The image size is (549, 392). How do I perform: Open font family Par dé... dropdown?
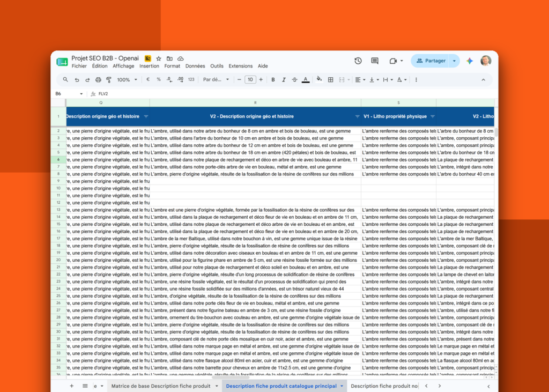tap(216, 79)
